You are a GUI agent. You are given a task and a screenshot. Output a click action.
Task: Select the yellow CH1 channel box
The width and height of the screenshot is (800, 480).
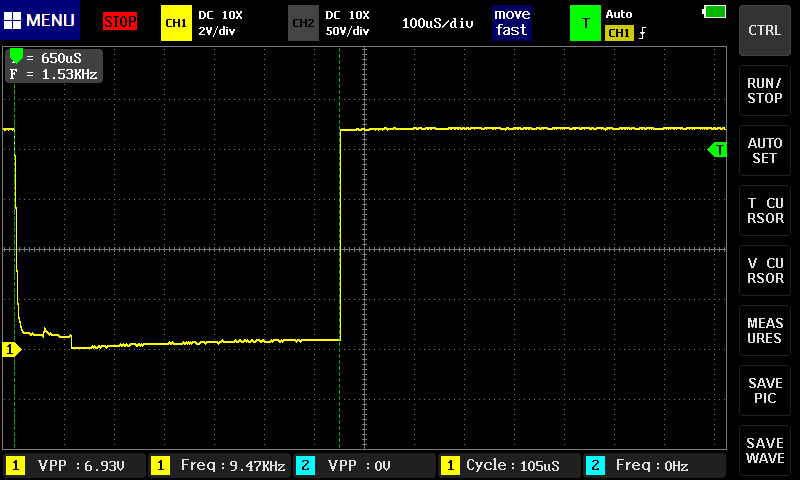[x=176, y=23]
